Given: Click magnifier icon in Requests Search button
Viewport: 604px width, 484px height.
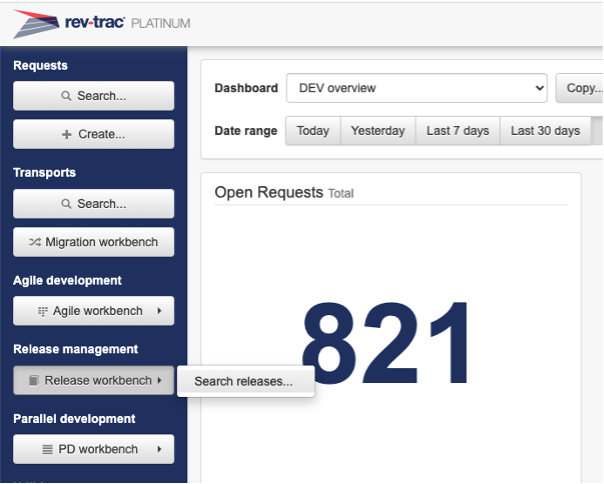Looking at the screenshot, I should tap(66, 97).
